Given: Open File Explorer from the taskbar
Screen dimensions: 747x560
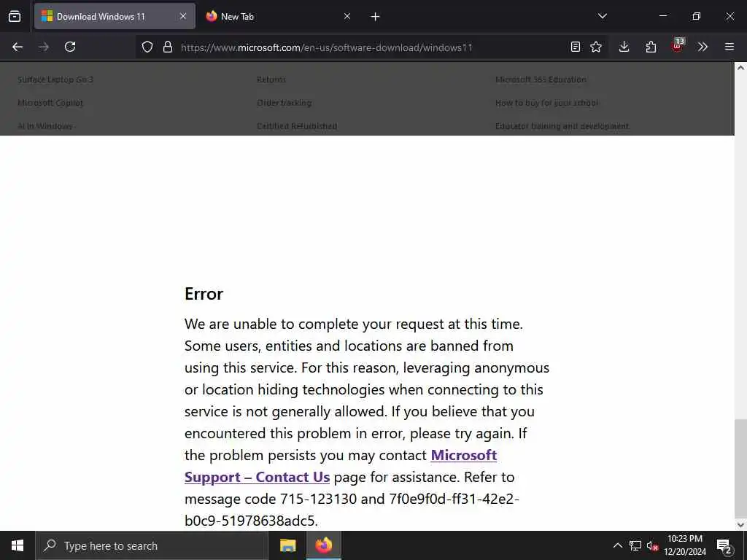Looking at the screenshot, I should coord(287,545).
